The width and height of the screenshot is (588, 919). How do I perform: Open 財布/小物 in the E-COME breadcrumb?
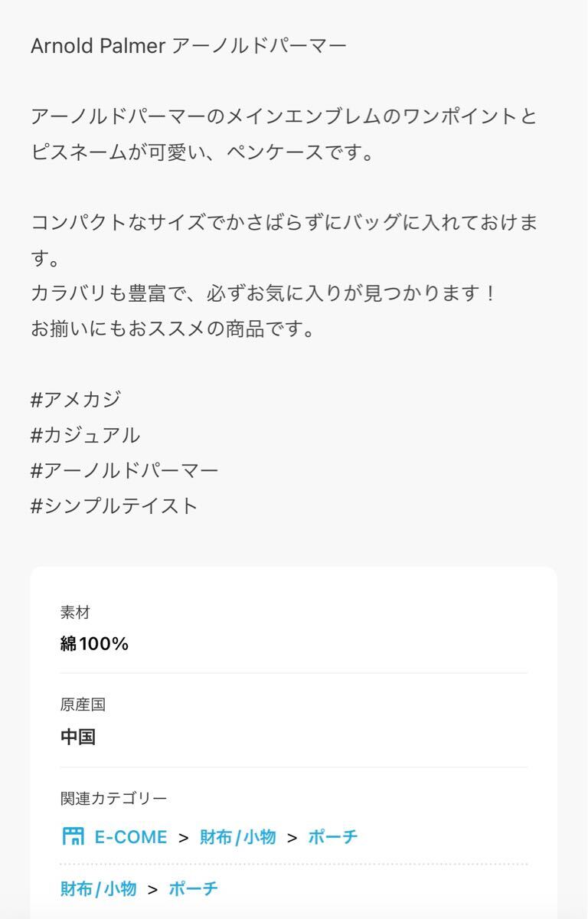click(237, 837)
